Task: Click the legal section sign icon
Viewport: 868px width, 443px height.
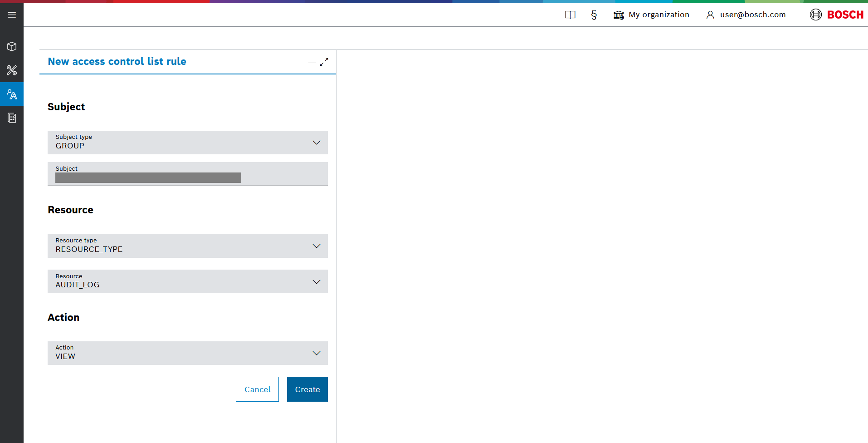Action: click(x=594, y=15)
